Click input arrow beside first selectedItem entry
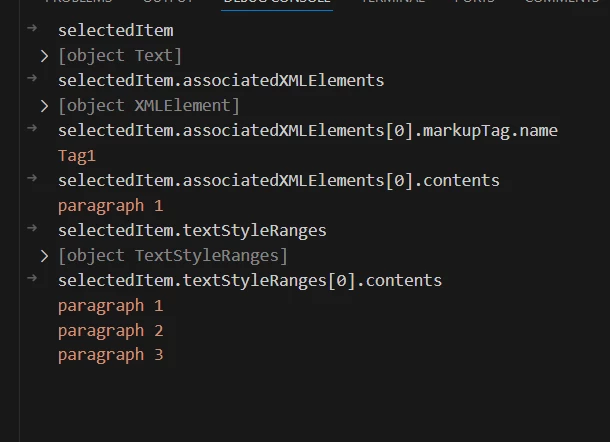 coord(32,28)
